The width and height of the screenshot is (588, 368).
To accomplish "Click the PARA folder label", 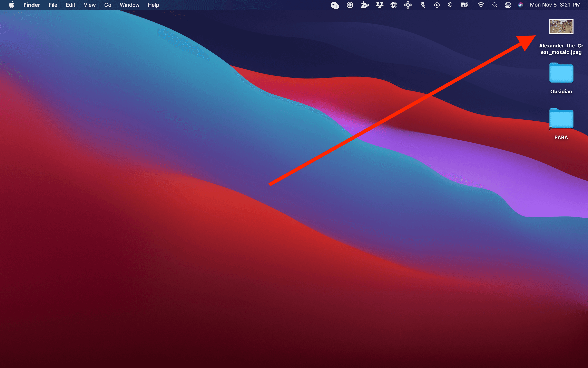I will 561,137.
